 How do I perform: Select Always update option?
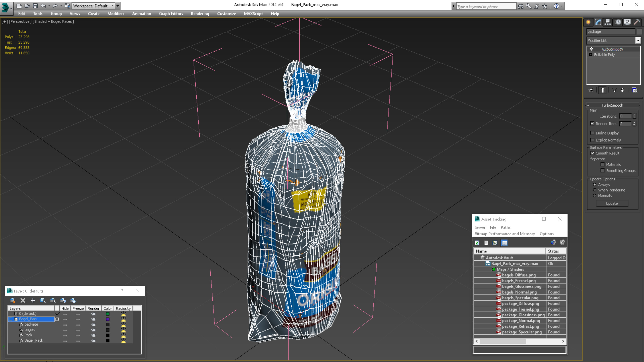tap(595, 185)
